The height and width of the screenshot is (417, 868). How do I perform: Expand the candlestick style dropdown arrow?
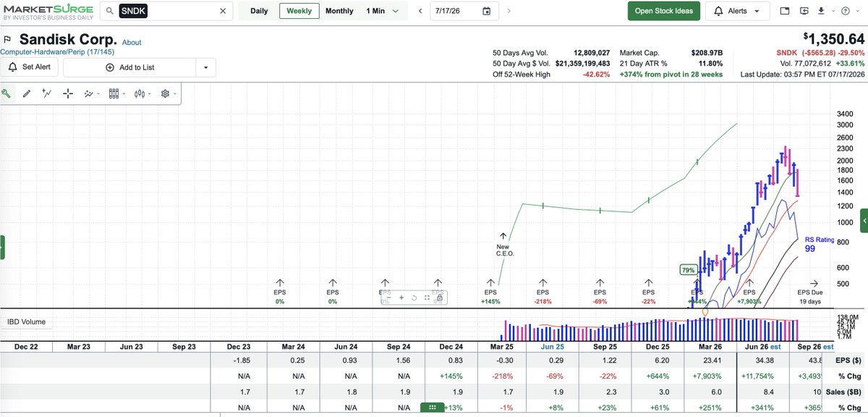point(150,94)
